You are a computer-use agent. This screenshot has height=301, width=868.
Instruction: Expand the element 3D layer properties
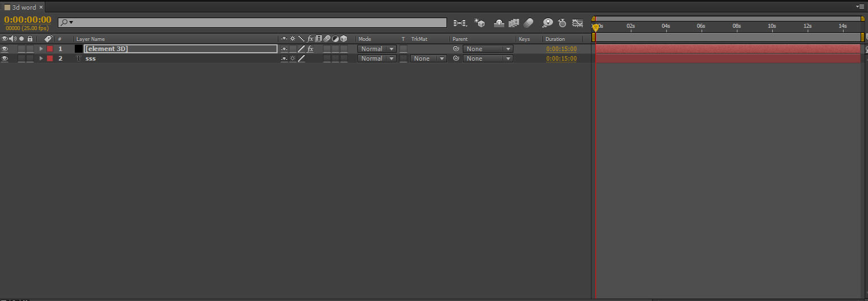[41, 49]
